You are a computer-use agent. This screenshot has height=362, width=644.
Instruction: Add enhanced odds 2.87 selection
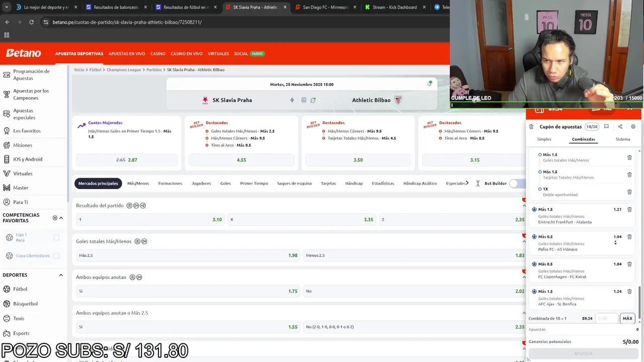point(127,160)
